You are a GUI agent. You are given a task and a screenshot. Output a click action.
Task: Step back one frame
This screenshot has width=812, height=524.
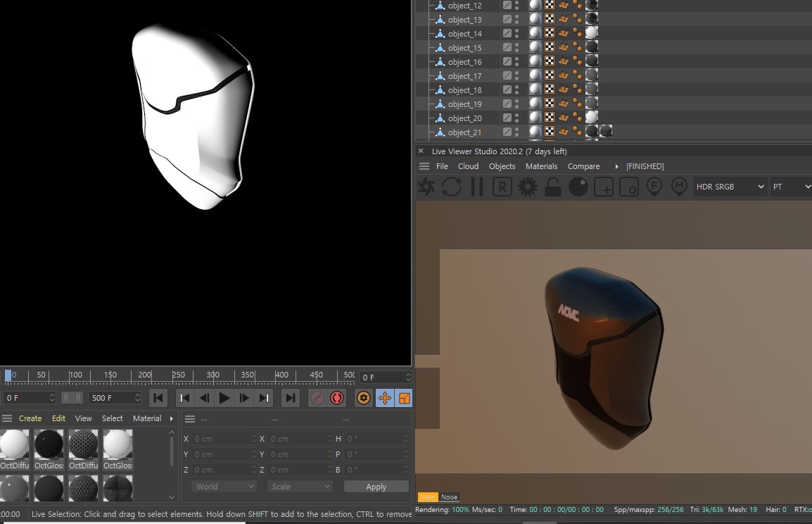(x=204, y=398)
